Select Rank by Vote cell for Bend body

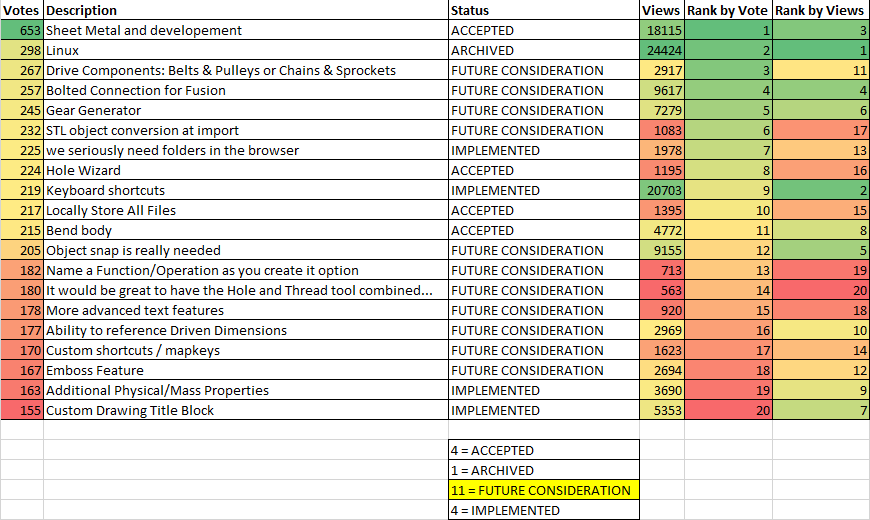(728, 230)
